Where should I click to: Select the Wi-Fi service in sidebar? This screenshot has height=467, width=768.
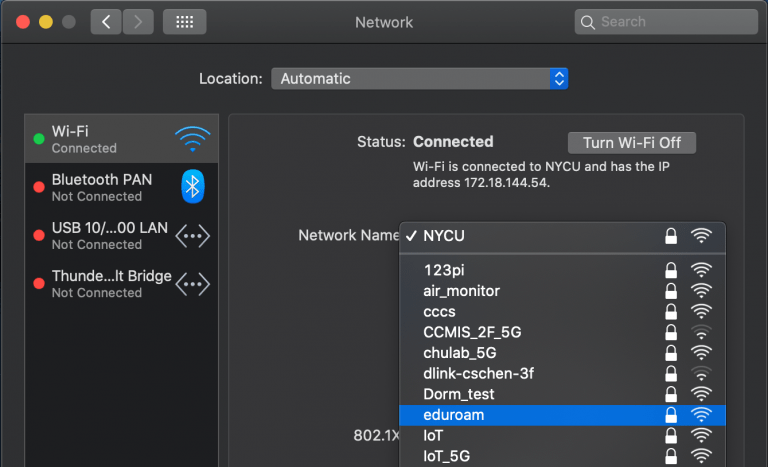100,139
